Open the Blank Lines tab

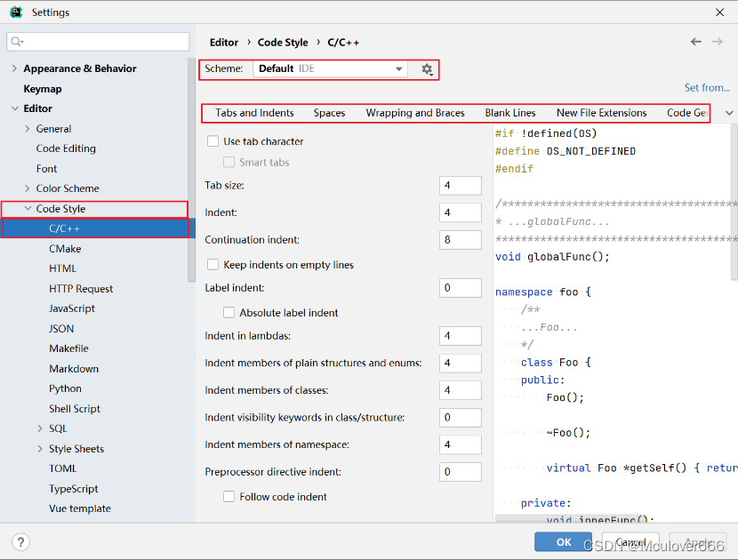[x=510, y=113]
